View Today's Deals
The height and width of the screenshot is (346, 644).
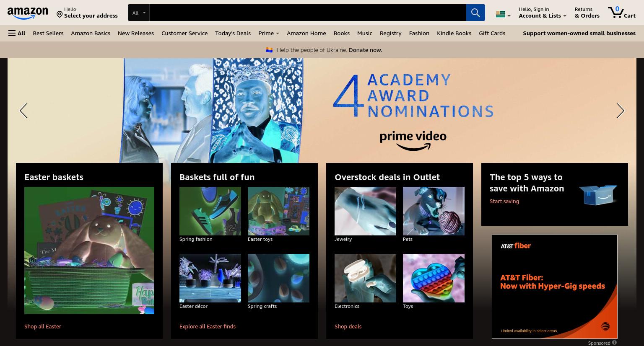click(233, 33)
